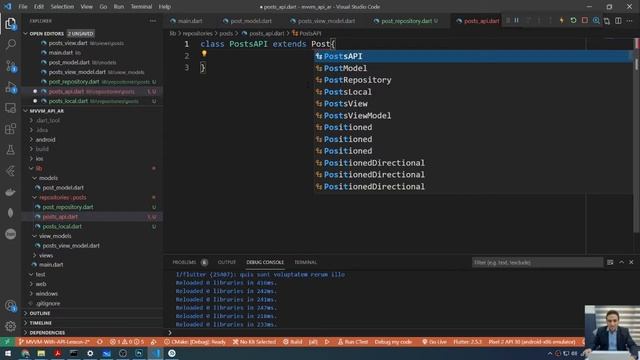Screen dimensions: 640x360
Task: Click the errors and warnings status item
Action: pos(127,342)
